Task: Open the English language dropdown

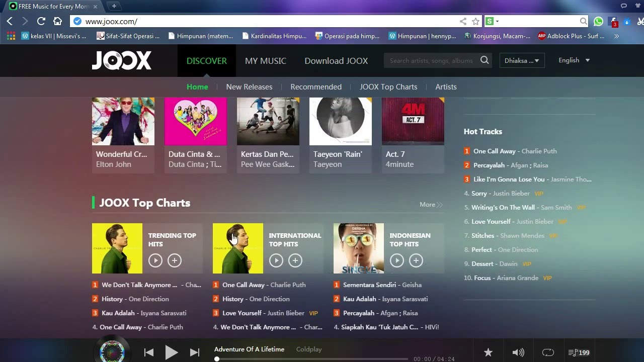Action: [574, 60]
